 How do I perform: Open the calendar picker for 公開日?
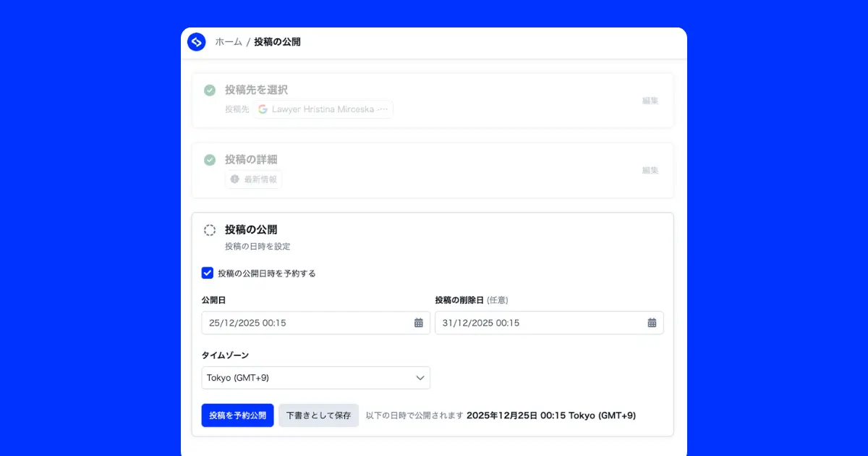coord(418,323)
